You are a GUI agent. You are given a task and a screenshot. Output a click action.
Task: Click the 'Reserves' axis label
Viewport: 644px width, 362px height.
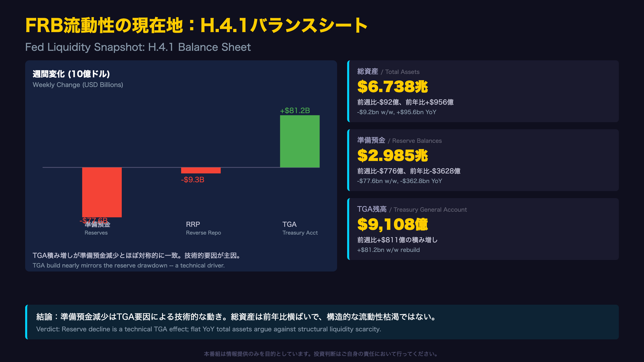point(96,233)
